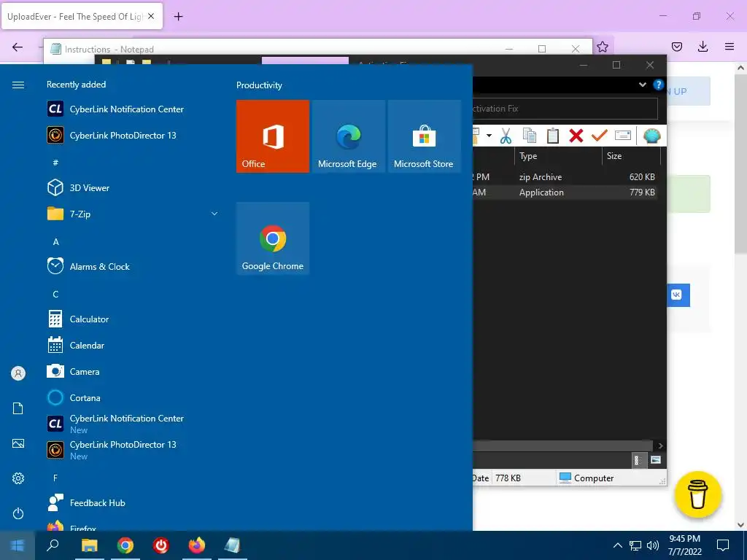Click the Paste clipboard icon in file manager
Image resolution: width=747 pixels, height=560 pixels.
[x=553, y=136]
